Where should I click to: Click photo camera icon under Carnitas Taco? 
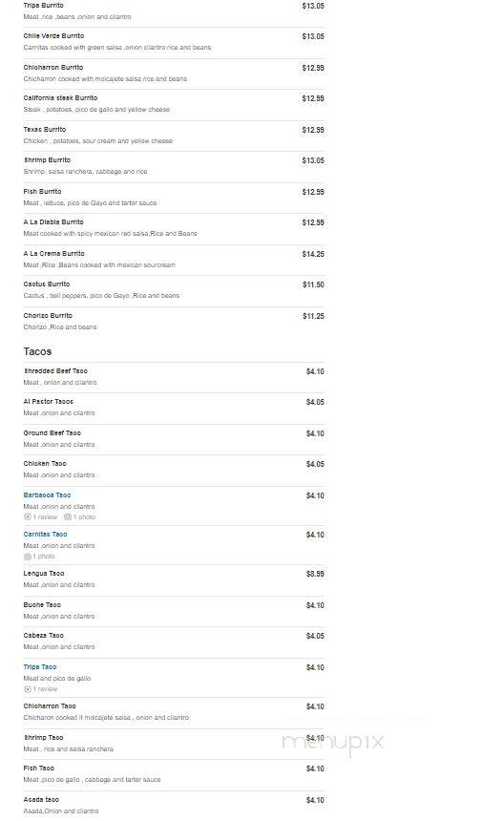click(x=28, y=556)
